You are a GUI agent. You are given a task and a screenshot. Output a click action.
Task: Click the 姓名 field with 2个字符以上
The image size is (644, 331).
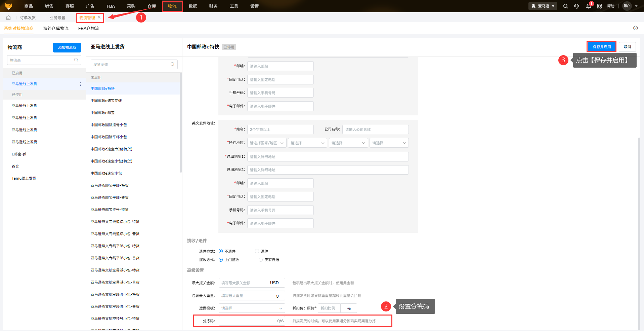coord(281,130)
